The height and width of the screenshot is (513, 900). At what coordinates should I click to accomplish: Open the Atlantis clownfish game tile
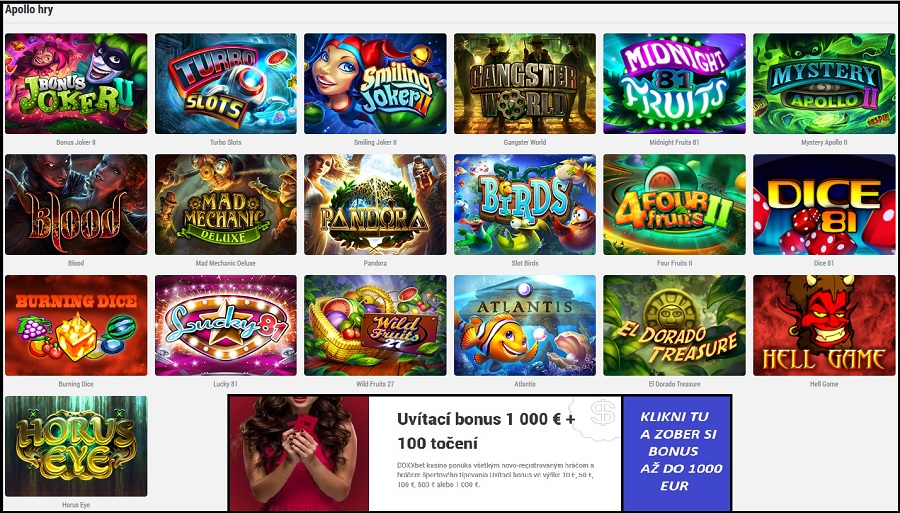point(525,325)
